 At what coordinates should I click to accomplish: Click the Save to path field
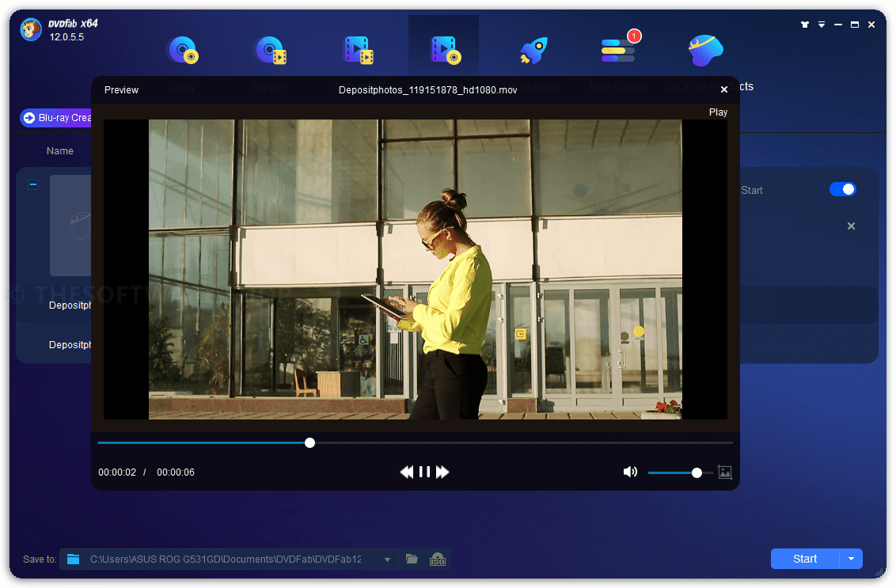click(227, 560)
